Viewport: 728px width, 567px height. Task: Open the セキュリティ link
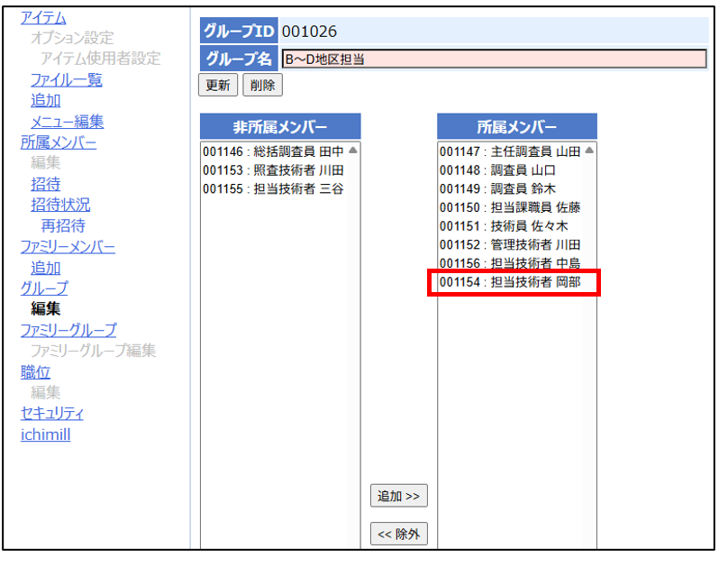click(x=52, y=414)
